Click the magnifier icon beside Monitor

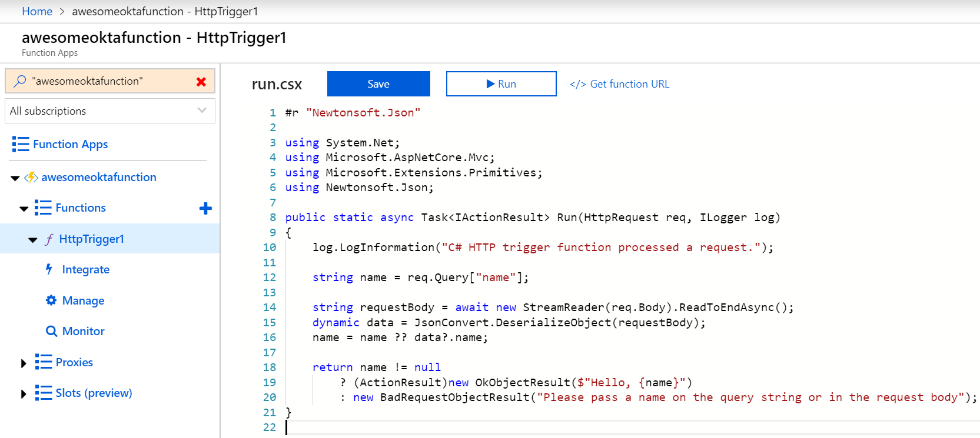point(51,331)
